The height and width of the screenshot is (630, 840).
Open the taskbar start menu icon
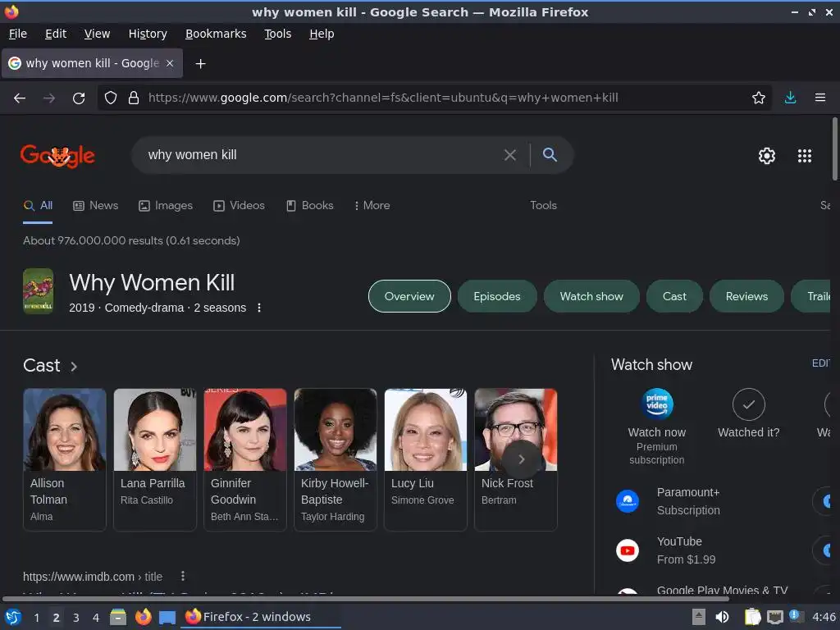click(x=13, y=617)
